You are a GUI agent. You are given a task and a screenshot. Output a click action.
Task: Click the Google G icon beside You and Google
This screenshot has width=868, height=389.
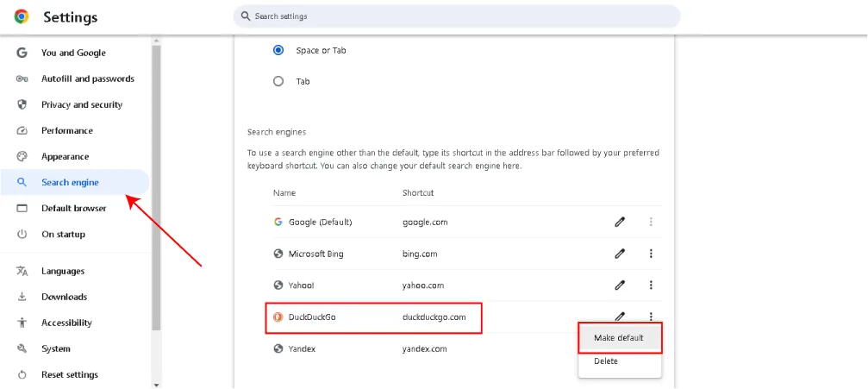click(22, 53)
